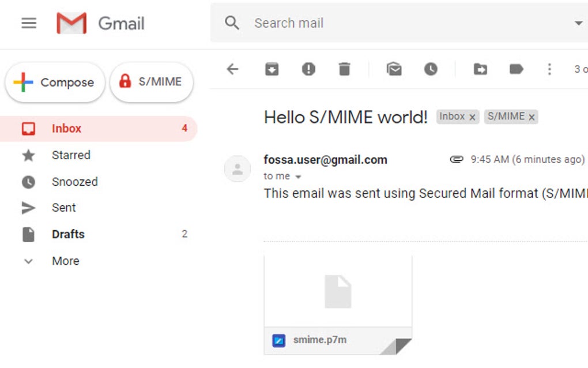
Task: Delete this email with the trash icon
Action: [344, 69]
